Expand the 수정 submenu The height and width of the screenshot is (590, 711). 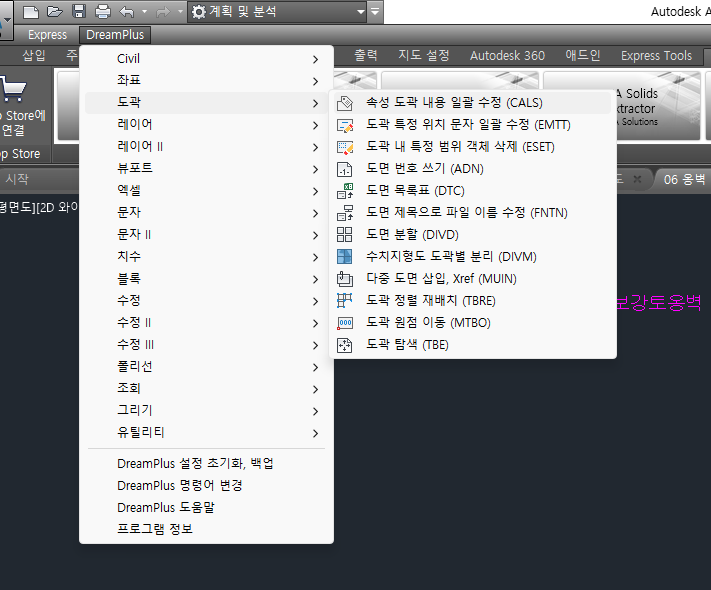tap(206, 301)
